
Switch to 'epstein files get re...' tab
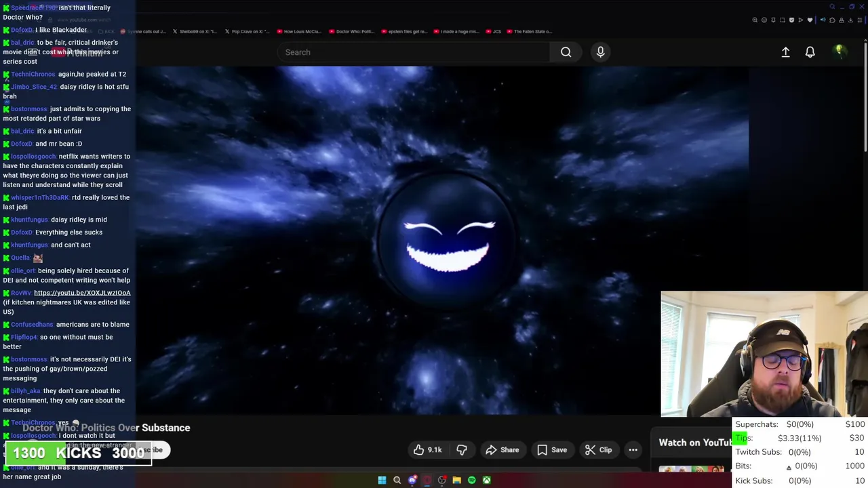click(404, 31)
